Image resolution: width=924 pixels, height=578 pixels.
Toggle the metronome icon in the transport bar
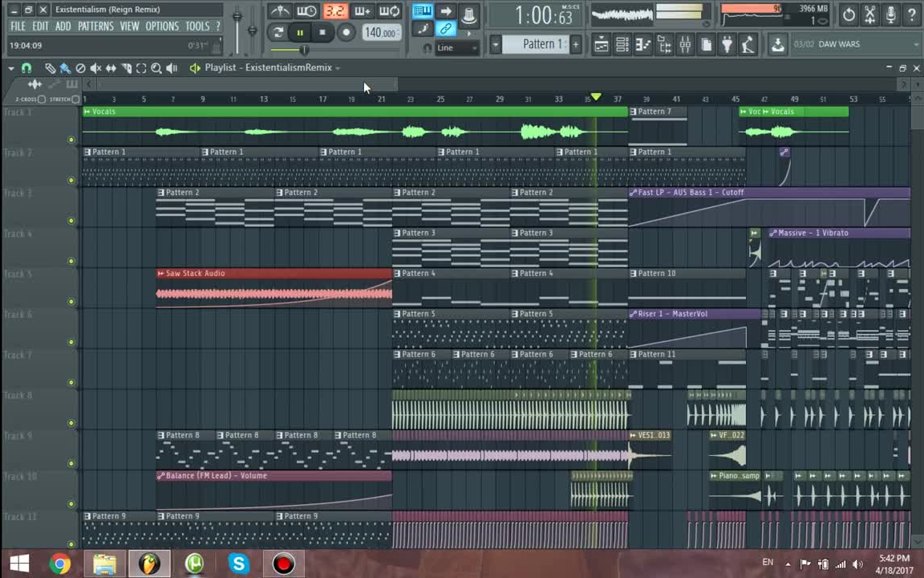tap(279, 10)
